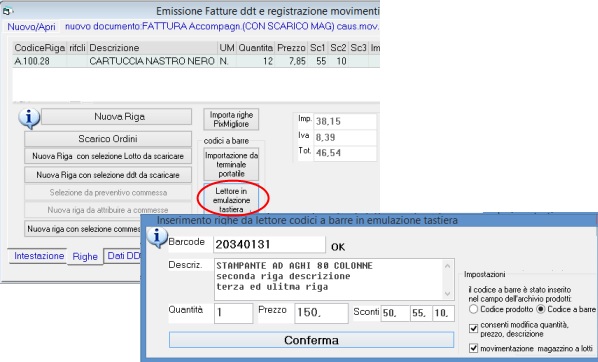Click the Tot. field showing 46,54
Screen dimensions: 598x362
tap(345, 153)
